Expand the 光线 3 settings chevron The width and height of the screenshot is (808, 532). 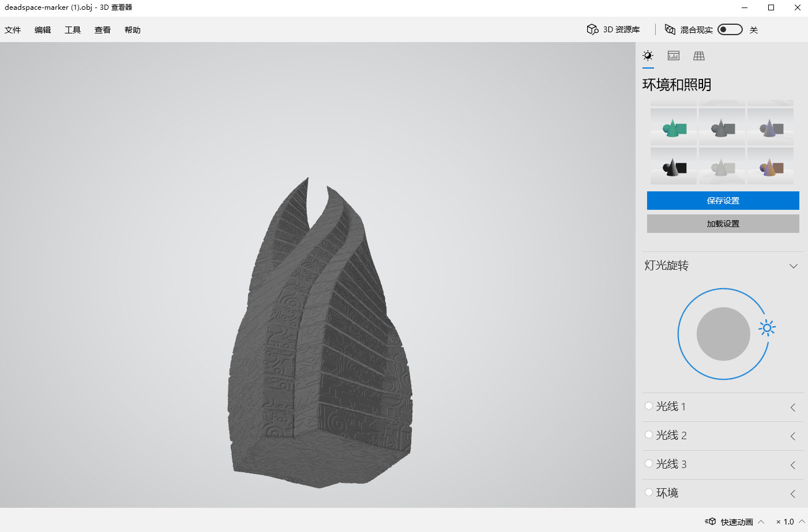point(793,465)
